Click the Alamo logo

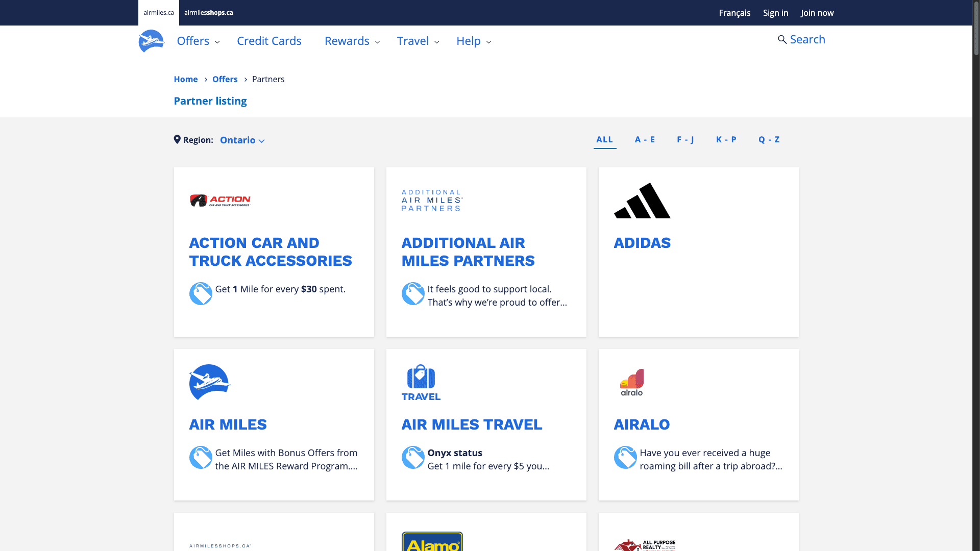coord(432,542)
